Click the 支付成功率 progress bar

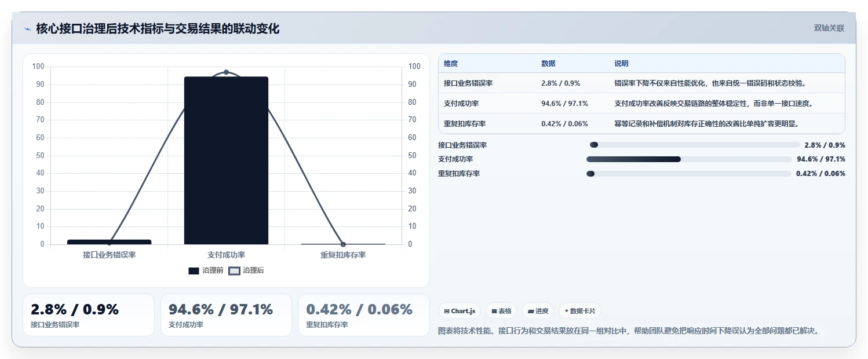coord(689,159)
